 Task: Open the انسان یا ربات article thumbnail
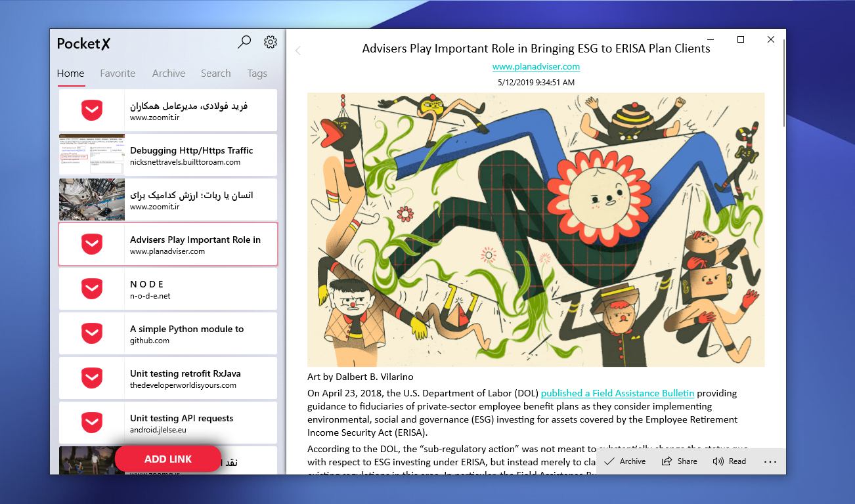[x=92, y=199]
